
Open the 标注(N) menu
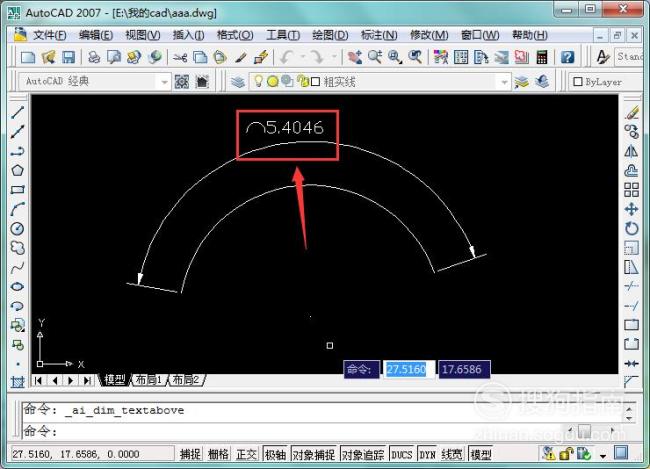tap(379, 35)
